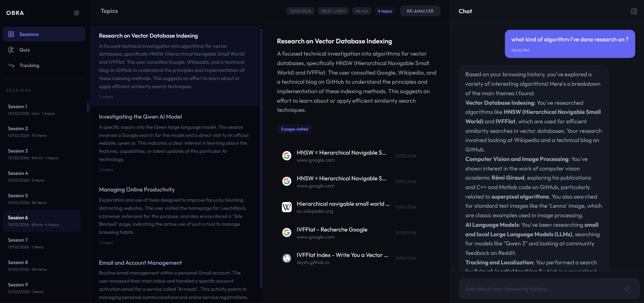Click the globe icon beside IVFFlat Index entry
Viewport: 644px width, 303px height.
click(287, 258)
